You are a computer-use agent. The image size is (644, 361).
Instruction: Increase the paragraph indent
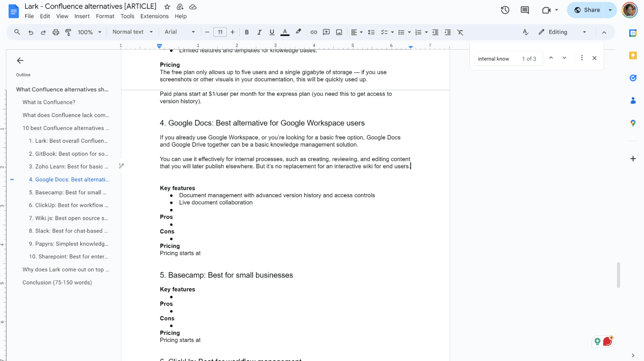tap(448, 32)
